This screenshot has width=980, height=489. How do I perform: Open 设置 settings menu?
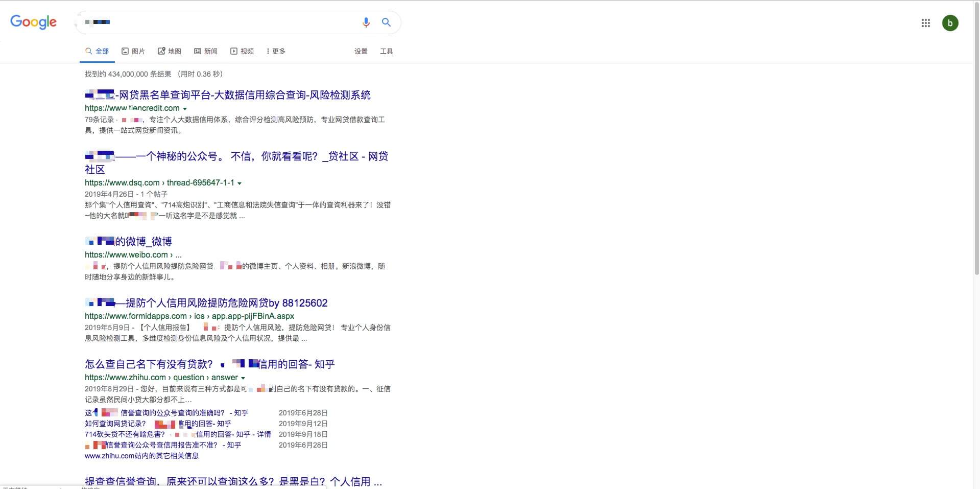coord(361,51)
